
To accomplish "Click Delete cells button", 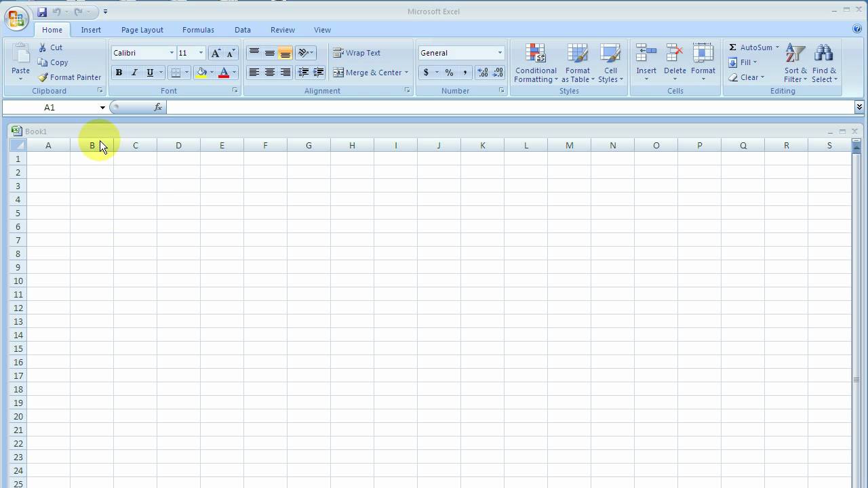I will 675,63.
